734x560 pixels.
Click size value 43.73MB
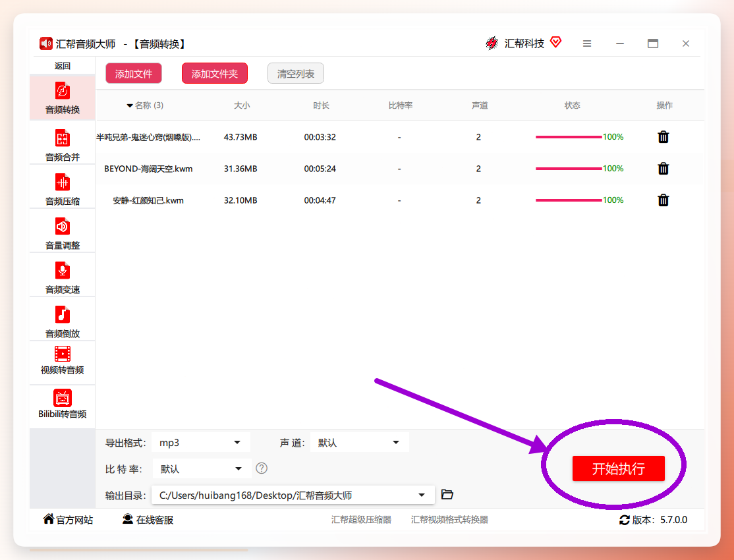coord(240,137)
